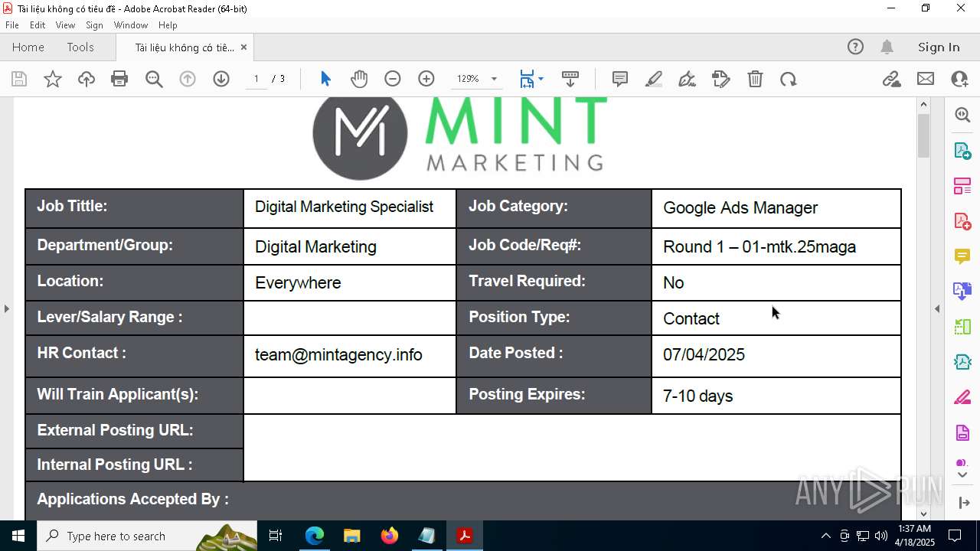Viewport: 980px width, 551px height.
Task: Add a sticky note comment
Action: click(620, 79)
